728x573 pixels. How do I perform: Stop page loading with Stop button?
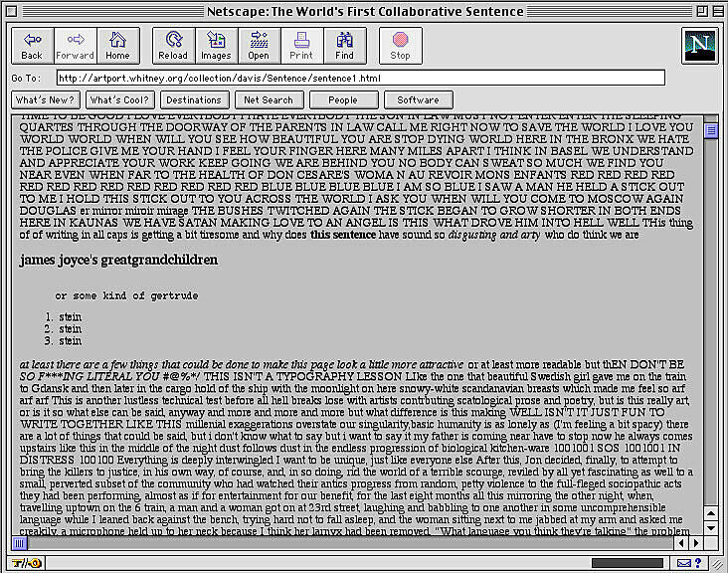(400, 45)
